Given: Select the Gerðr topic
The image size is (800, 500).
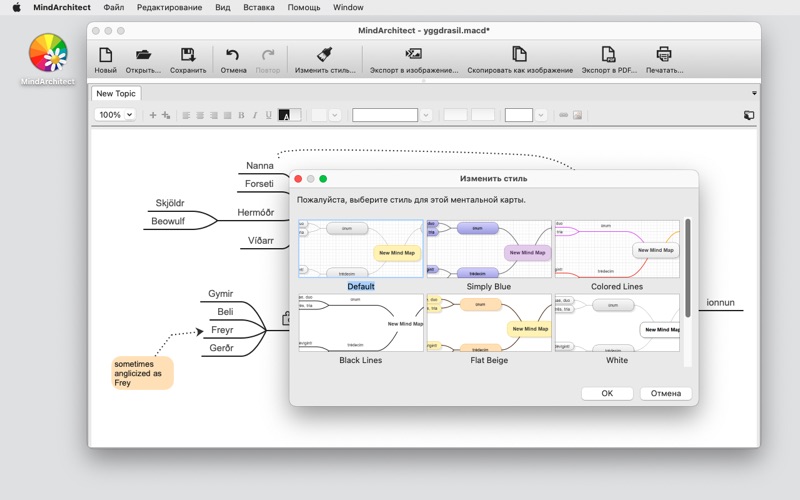Looking at the screenshot, I should [221, 348].
